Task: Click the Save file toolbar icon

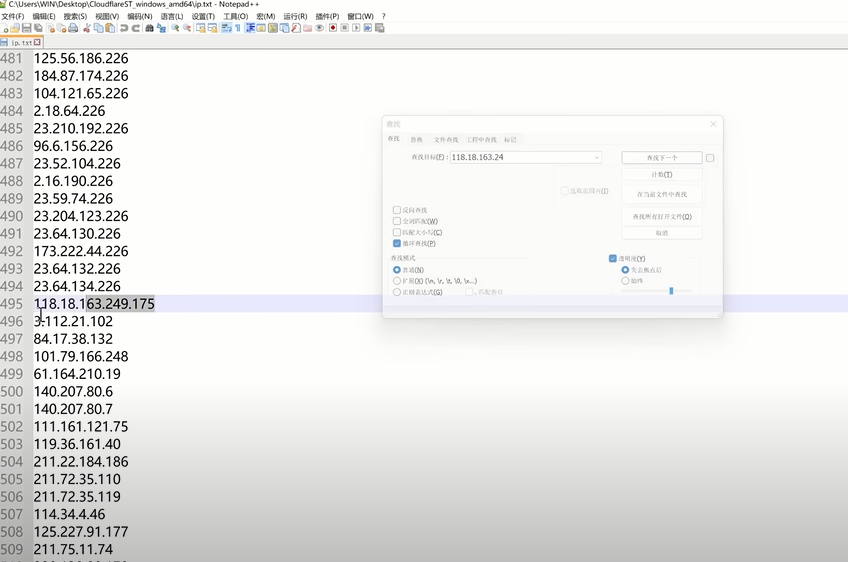Action: [27, 28]
